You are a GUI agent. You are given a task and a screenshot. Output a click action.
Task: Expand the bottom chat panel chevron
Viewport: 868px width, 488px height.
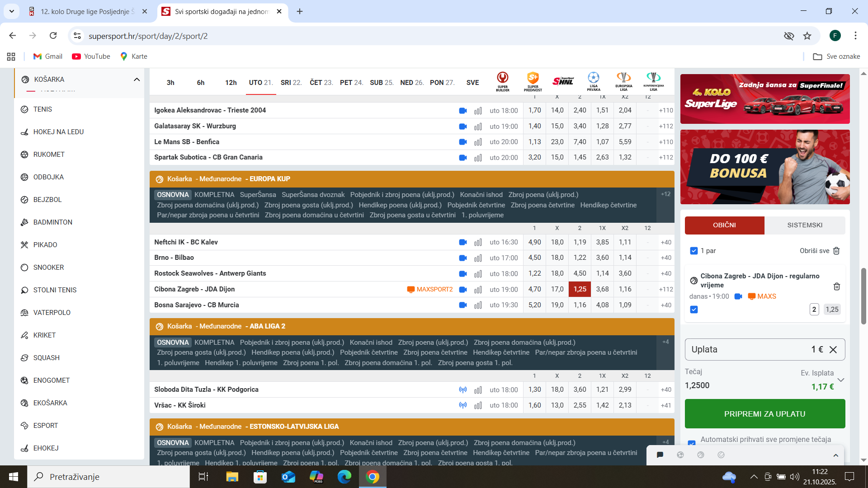point(835,455)
